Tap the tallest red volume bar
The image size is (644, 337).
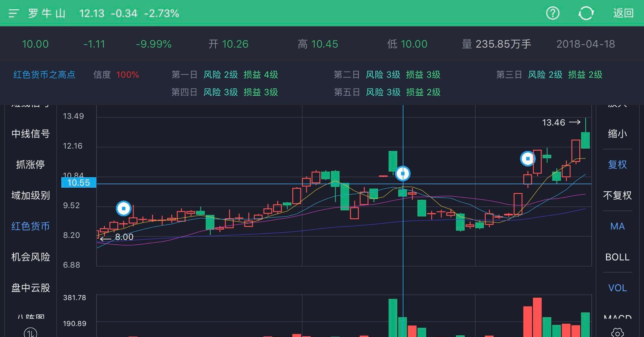click(537, 317)
